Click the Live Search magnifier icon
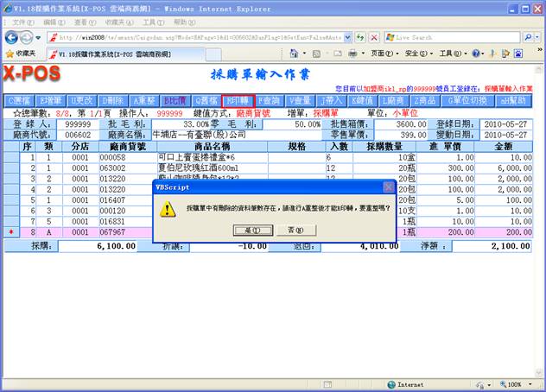 pos(527,38)
